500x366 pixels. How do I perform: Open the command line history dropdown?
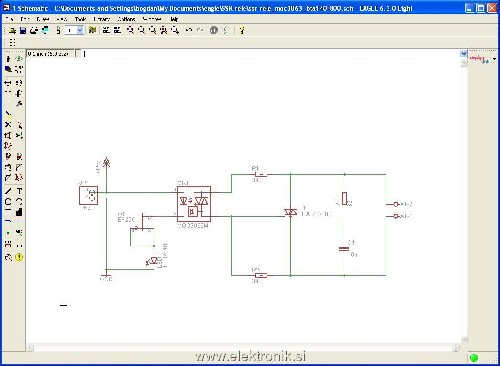(x=463, y=54)
